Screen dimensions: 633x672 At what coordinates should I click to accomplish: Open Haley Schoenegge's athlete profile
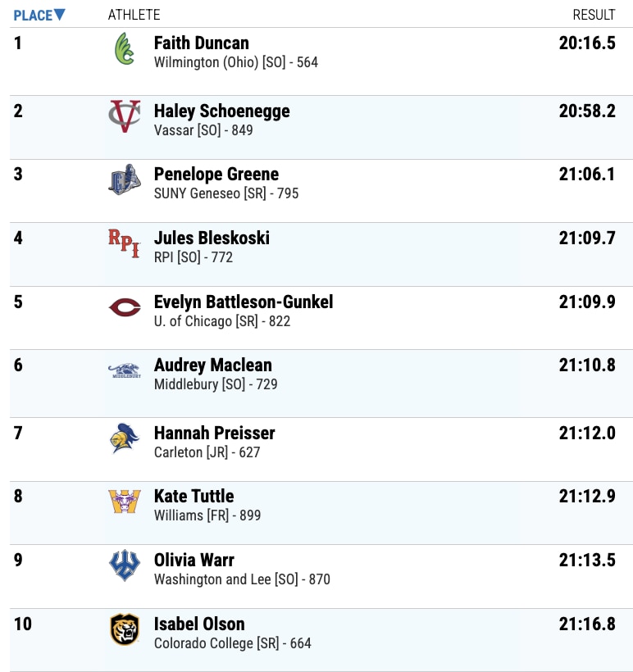coord(221,111)
